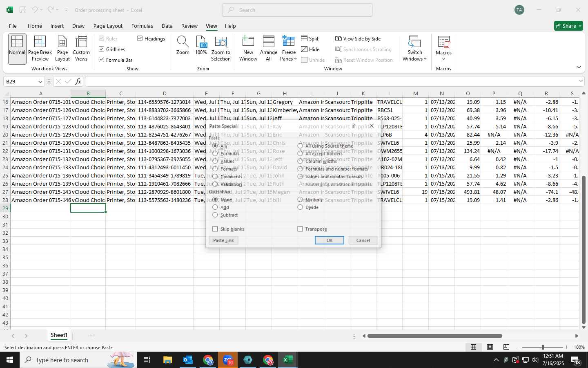Open the Zoom dialog magnifier
588x368 pixels.
pyautogui.click(x=183, y=45)
